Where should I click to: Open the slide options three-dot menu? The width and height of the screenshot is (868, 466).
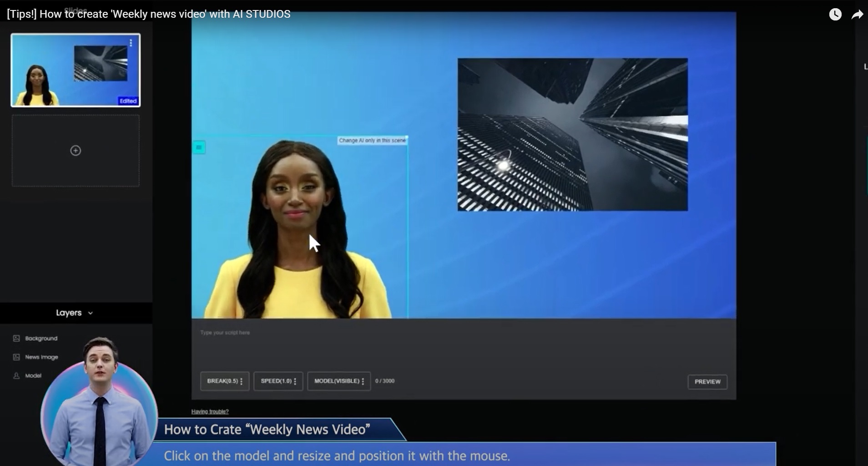click(x=132, y=43)
